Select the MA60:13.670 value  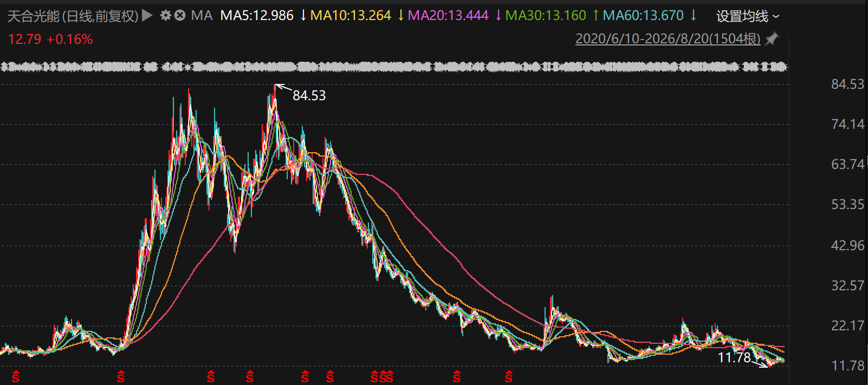(643, 16)
